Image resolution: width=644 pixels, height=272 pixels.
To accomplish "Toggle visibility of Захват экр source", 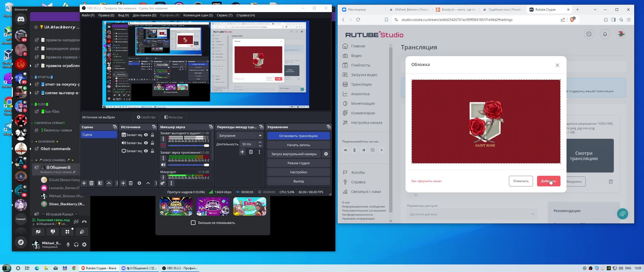I will [x=146, y=151].
